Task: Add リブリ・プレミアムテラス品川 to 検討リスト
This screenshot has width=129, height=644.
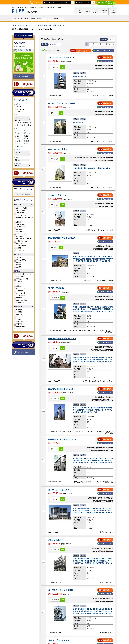Action: (x=105, y=107)
